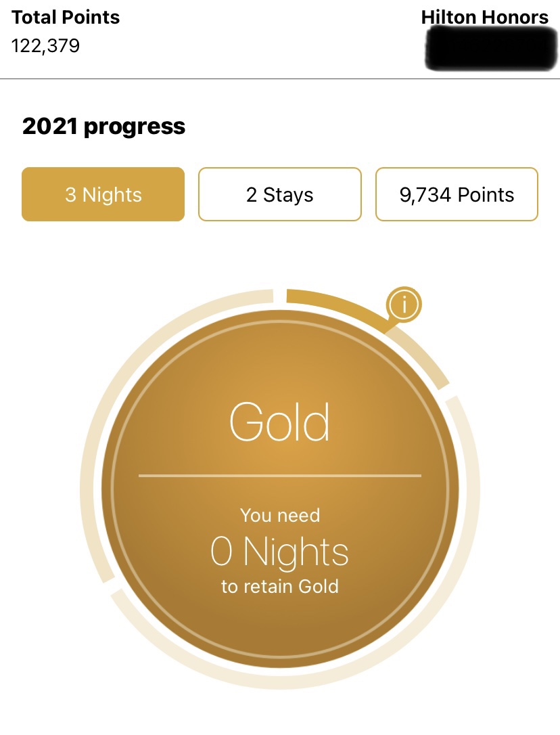Click the 'to retain Gold' text
Screen dimensions: 560x735
[x=280, y=586]
